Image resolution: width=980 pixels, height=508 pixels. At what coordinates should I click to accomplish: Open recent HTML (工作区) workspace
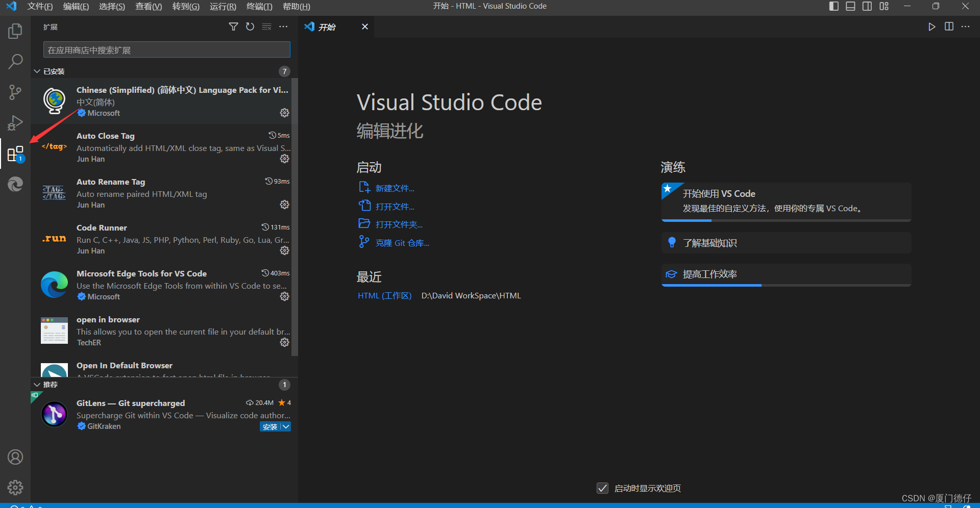pos(384,296)
